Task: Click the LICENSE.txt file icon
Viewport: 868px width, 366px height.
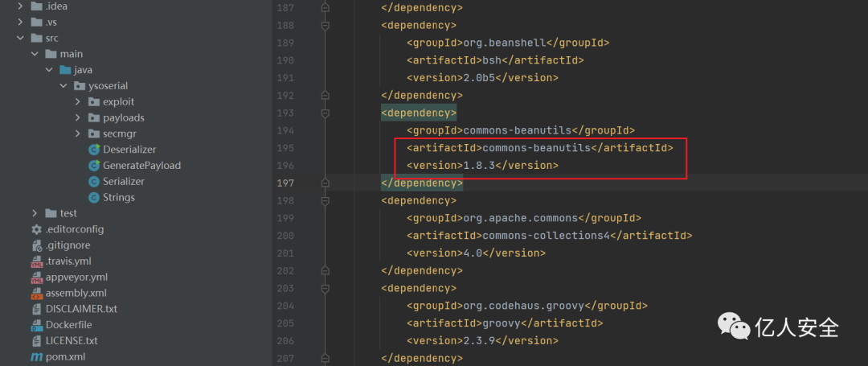Action: coord(36,340)
